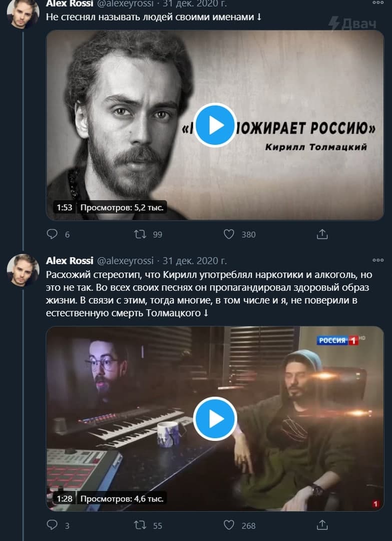
Task: Share the first tweet via share icon
Action: coord(322,234)
